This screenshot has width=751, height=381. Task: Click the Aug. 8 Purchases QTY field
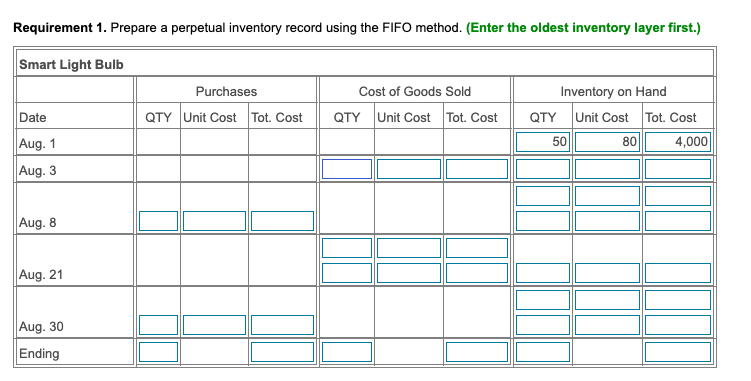pyautogui.click(x=159, y=221)
